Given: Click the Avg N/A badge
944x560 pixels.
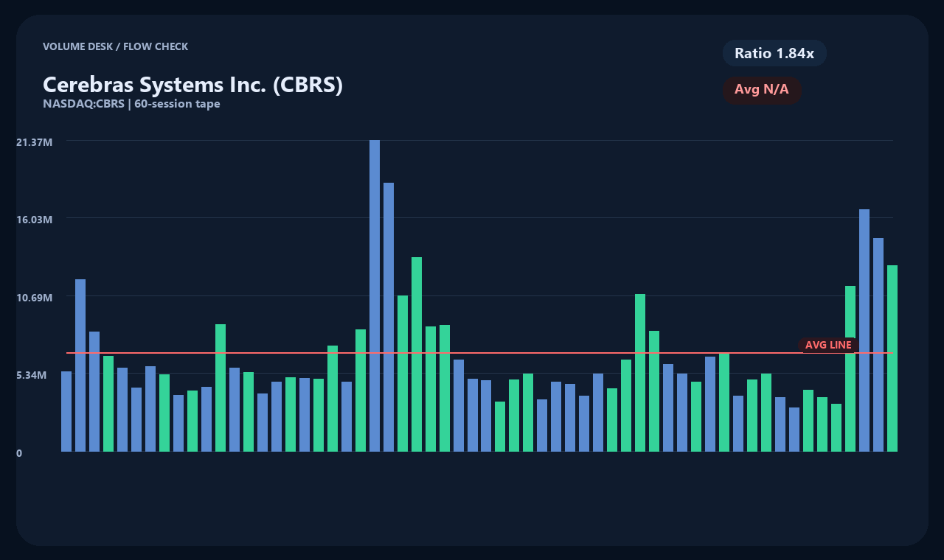Looking at the screenshot, I should [762, 90].
